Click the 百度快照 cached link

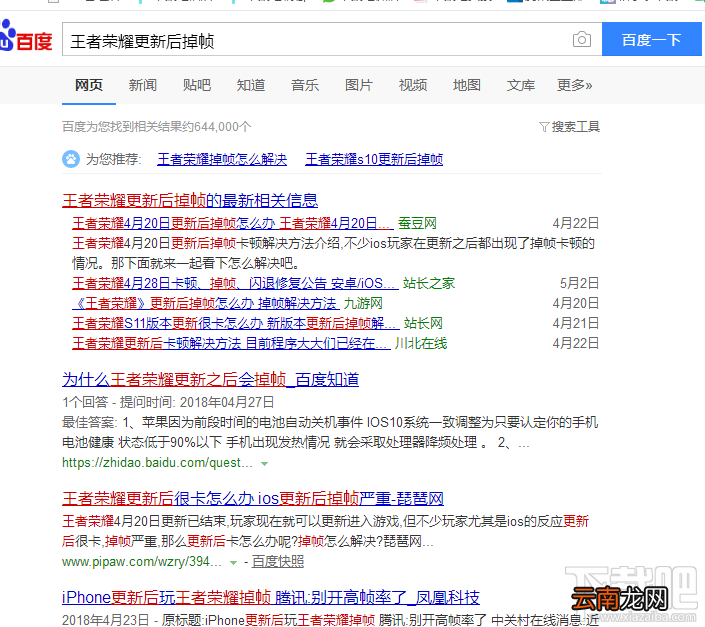[x=277, y=562]
